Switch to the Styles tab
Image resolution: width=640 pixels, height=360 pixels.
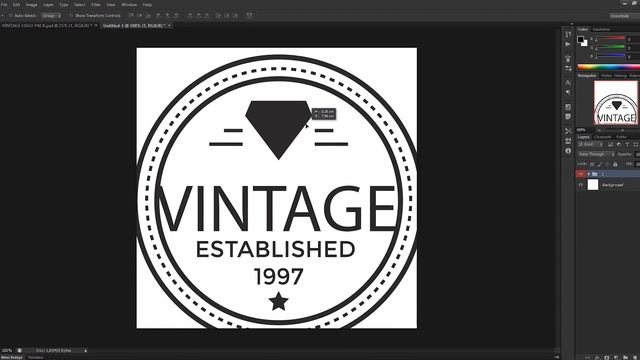[607, 76]
